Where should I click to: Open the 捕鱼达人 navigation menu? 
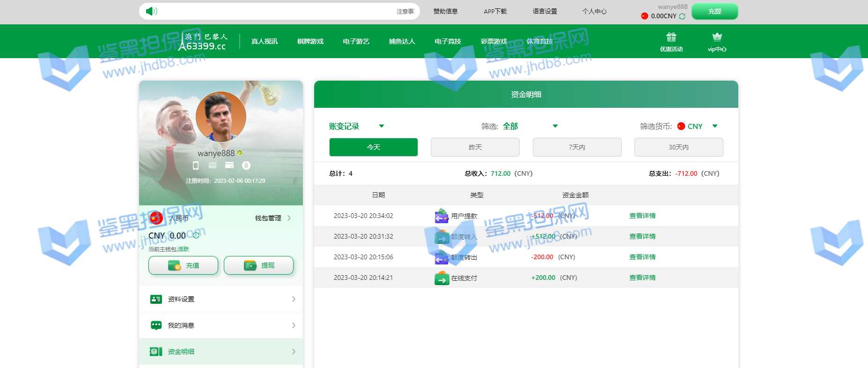(x=402, y=41)
